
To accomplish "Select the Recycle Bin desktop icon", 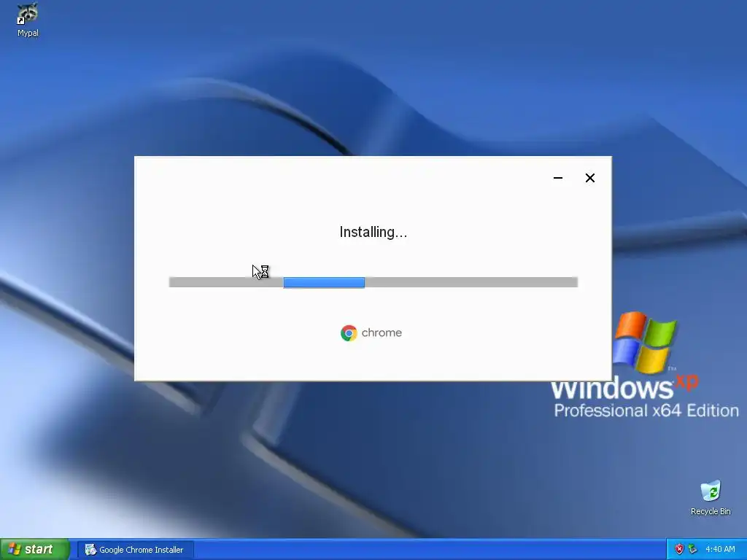I will tap(711, 497).
